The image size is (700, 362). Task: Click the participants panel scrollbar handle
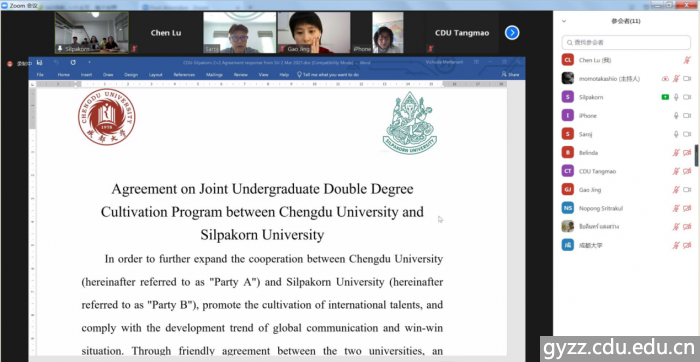pyautogui.click(x=696, y=155)
